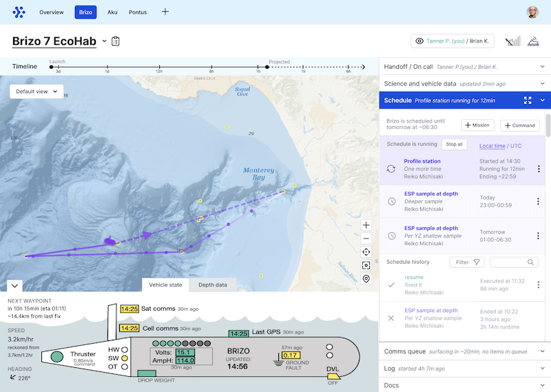Expand the Log section
The height and width of the screenshot is (392, 551).
click(542, 369)
